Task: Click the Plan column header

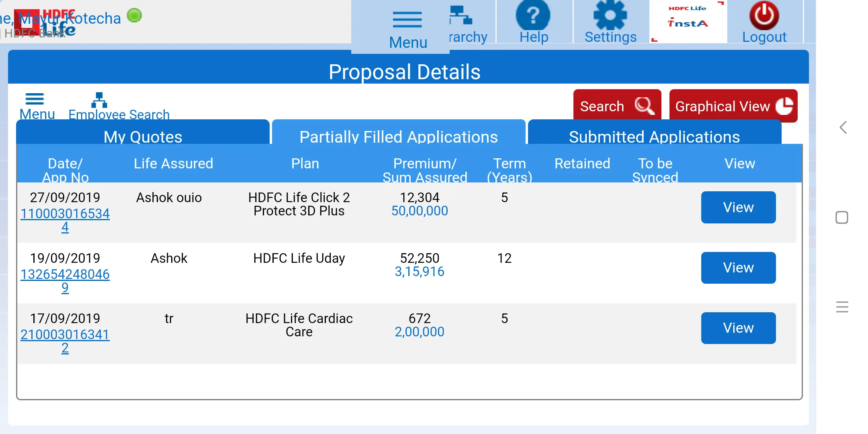Action: point(305,164)
